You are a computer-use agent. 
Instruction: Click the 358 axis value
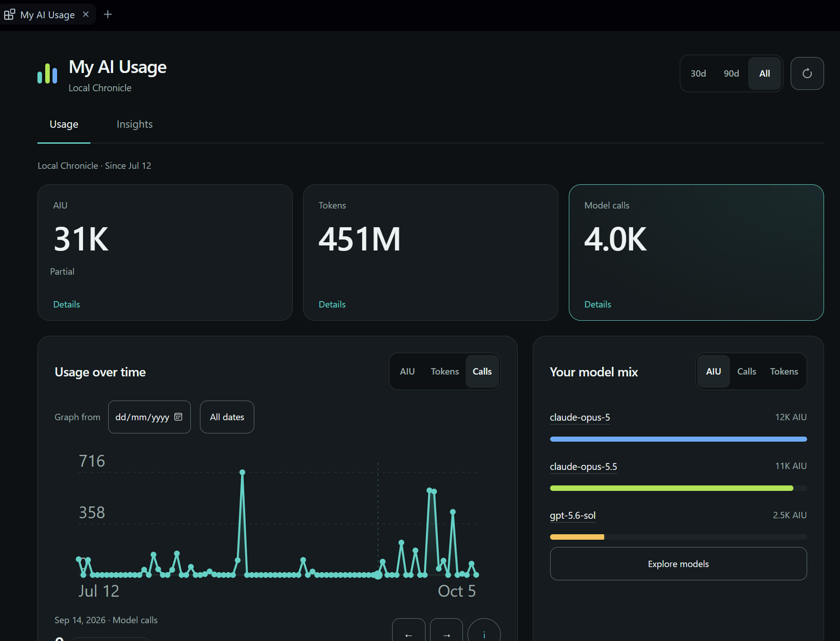point(92,512)
